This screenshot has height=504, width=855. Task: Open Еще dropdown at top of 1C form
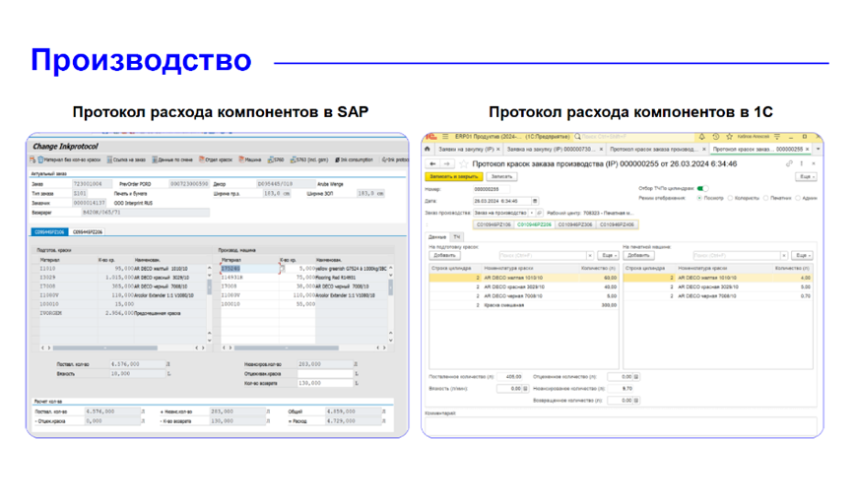[806, 176]
